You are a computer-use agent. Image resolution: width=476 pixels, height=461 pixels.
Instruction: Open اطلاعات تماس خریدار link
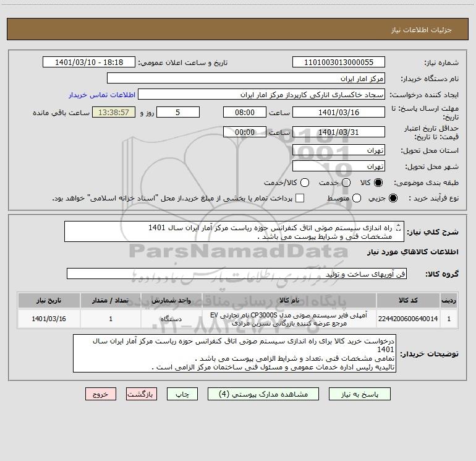[102, 95]
